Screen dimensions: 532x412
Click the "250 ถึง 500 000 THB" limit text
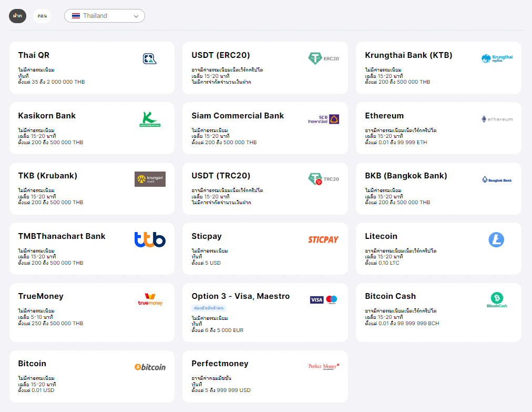click(57, 324)
